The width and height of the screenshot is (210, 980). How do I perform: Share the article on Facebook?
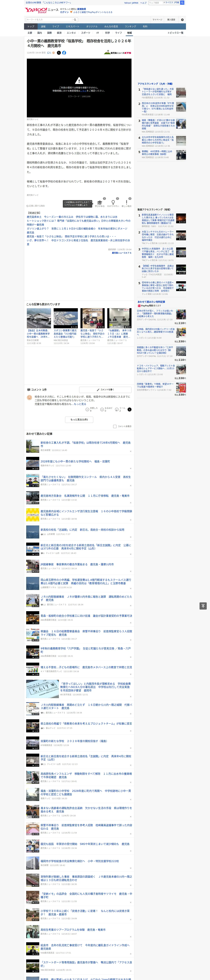tap(64, 53)
